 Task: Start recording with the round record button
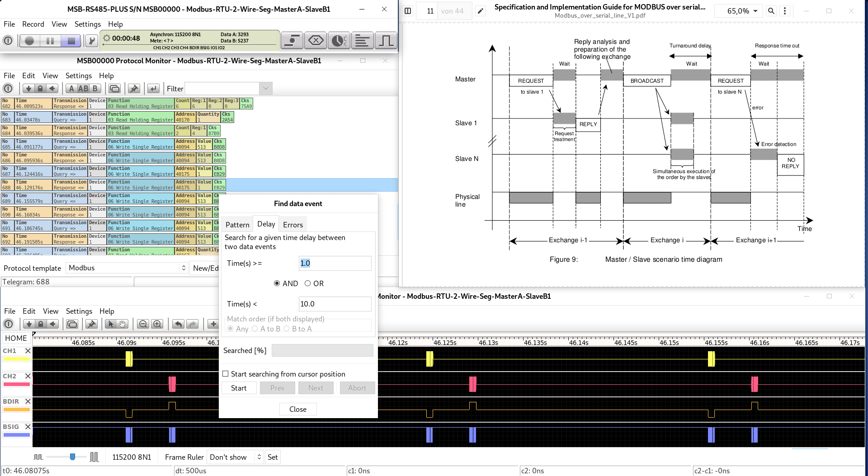tap(29, 41)
